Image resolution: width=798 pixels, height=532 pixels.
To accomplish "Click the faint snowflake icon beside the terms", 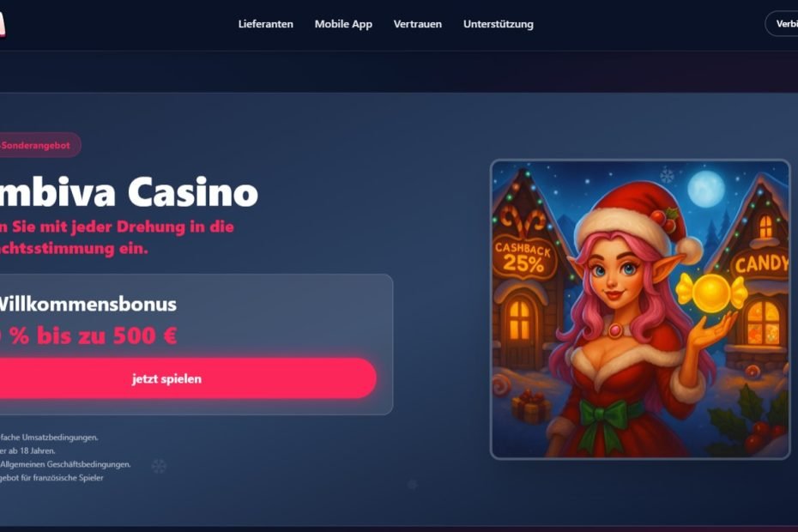I will [x=159, y=466].
